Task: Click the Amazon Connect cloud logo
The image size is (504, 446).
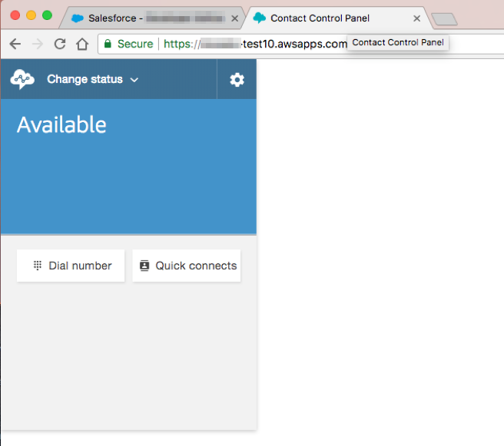Action: 22,79
